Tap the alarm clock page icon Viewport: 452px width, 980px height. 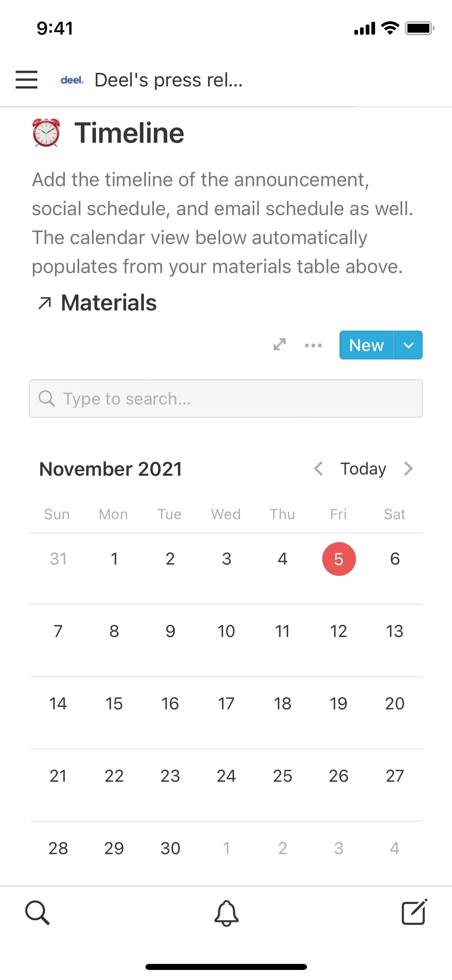(46, 133)
